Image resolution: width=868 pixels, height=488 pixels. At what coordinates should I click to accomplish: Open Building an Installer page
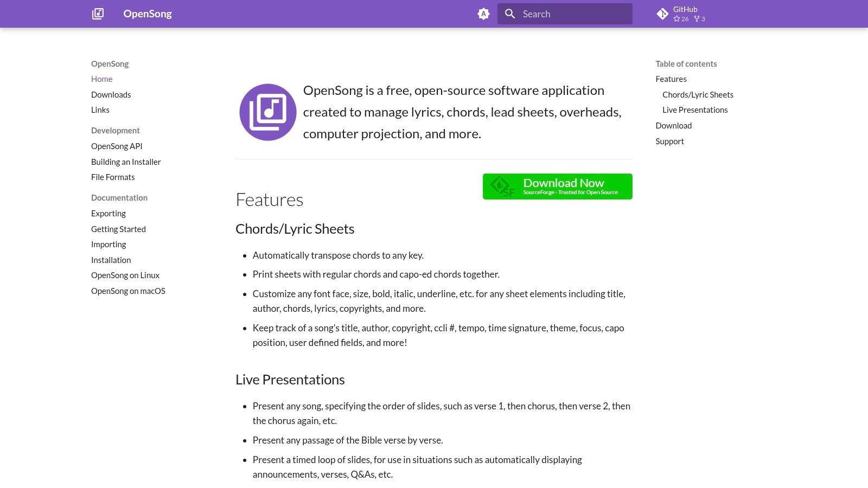click(x=126, y=162)
